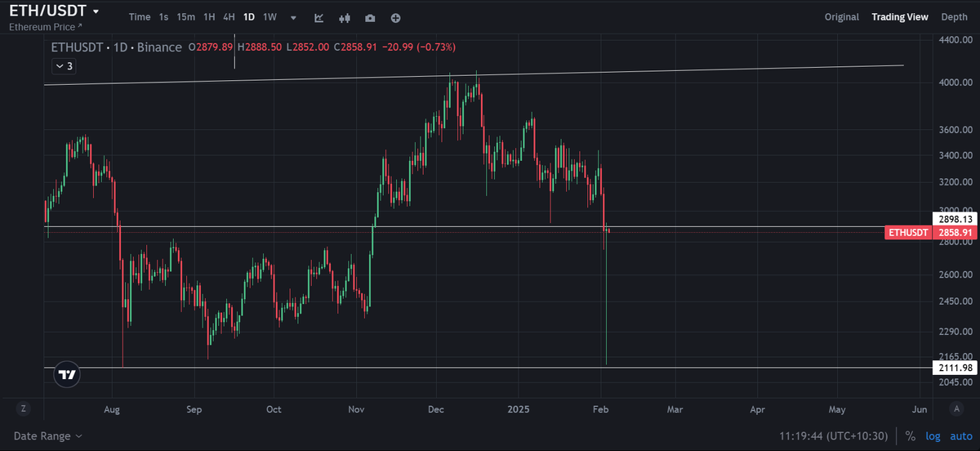
Task: Switch to the 4H interval
Action: point(229,17)
